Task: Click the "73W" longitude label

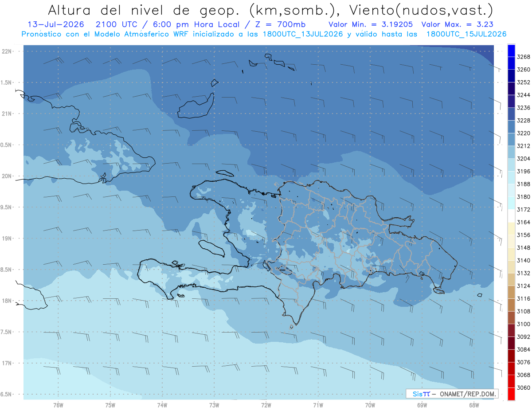Action: click(x=214, y=405)
